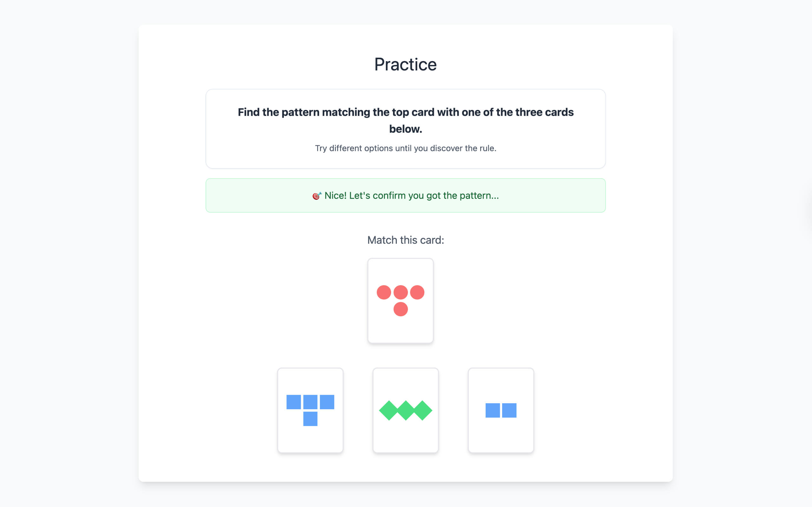The width and height of the screenshot is (812, 507).
Task: Click the bottom red circle on the top card
Action: 401,309
